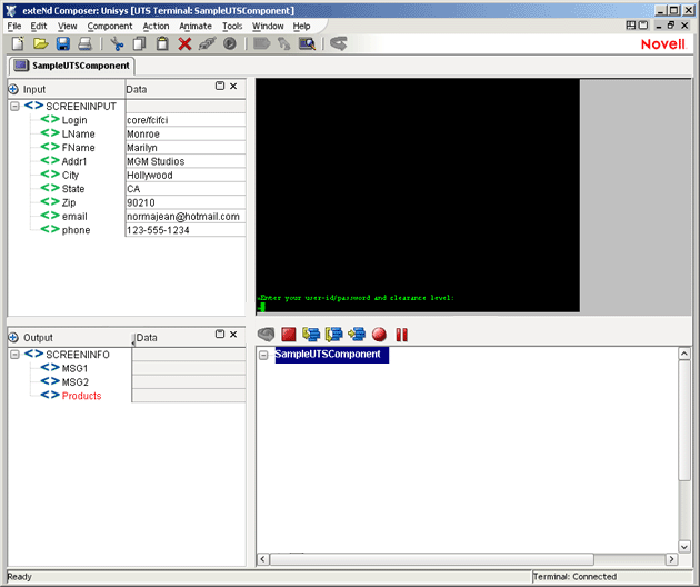
Task: Click the split view icon near window controls
Action: click(x=631, y=25)
